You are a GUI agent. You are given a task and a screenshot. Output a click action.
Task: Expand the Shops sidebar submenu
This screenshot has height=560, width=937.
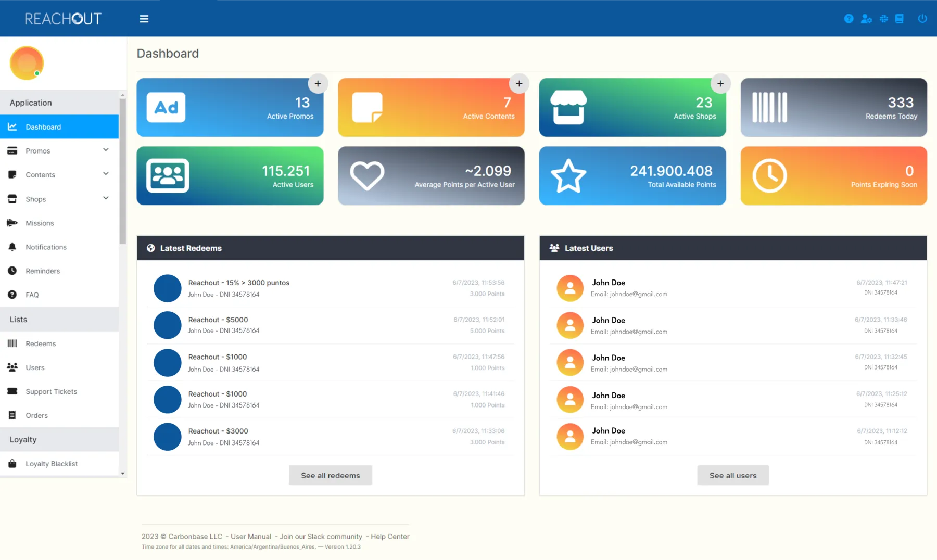(x=59, y=199)
